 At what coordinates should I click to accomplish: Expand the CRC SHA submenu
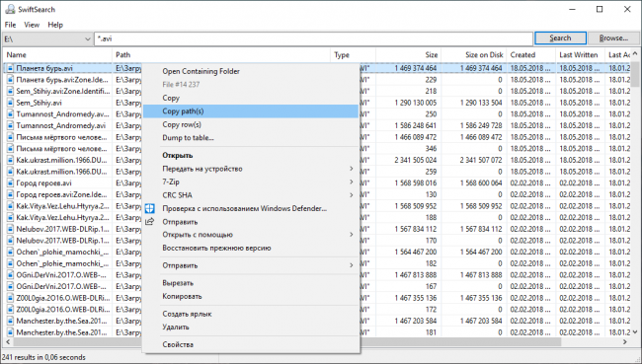(251, 195)
